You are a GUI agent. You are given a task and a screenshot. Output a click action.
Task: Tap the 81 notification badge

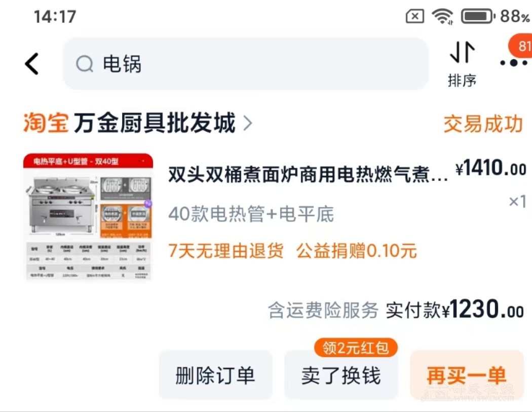click(521, 46)
